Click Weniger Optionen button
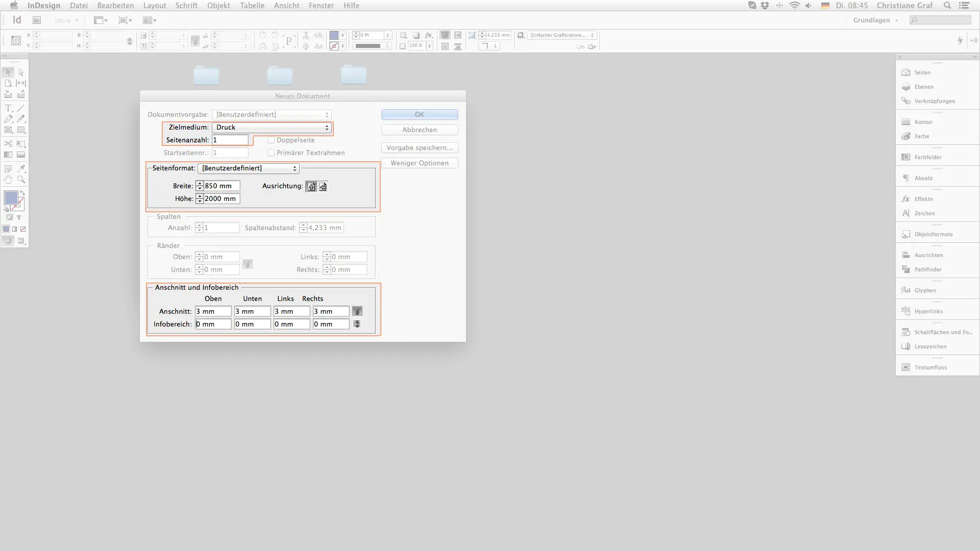980x551 pixels. click(x=419, y=163)
